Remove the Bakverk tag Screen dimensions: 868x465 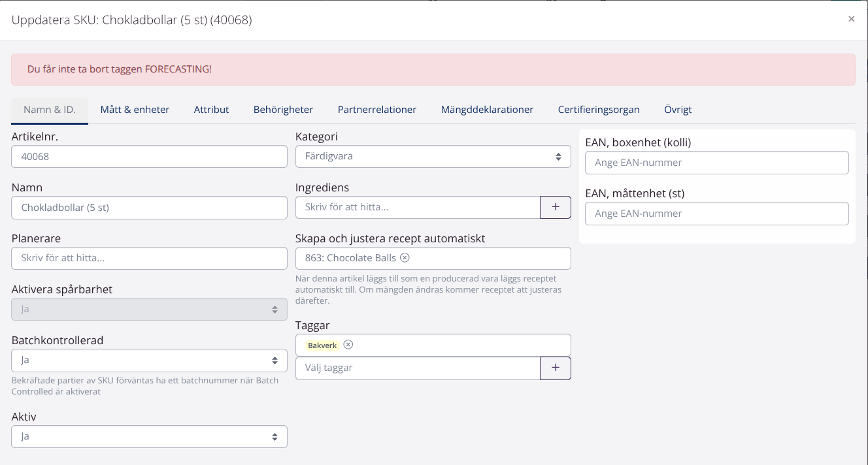[x=348, y=345]
